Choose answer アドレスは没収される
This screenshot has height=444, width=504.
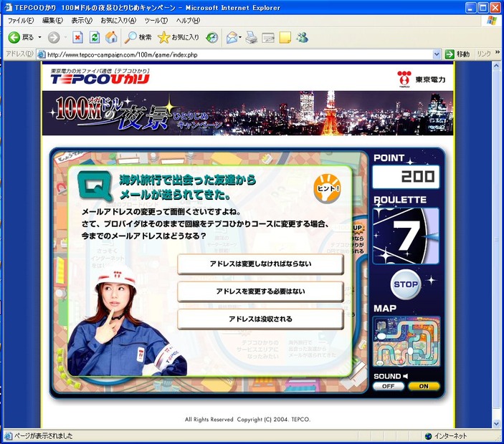(260, 319)
